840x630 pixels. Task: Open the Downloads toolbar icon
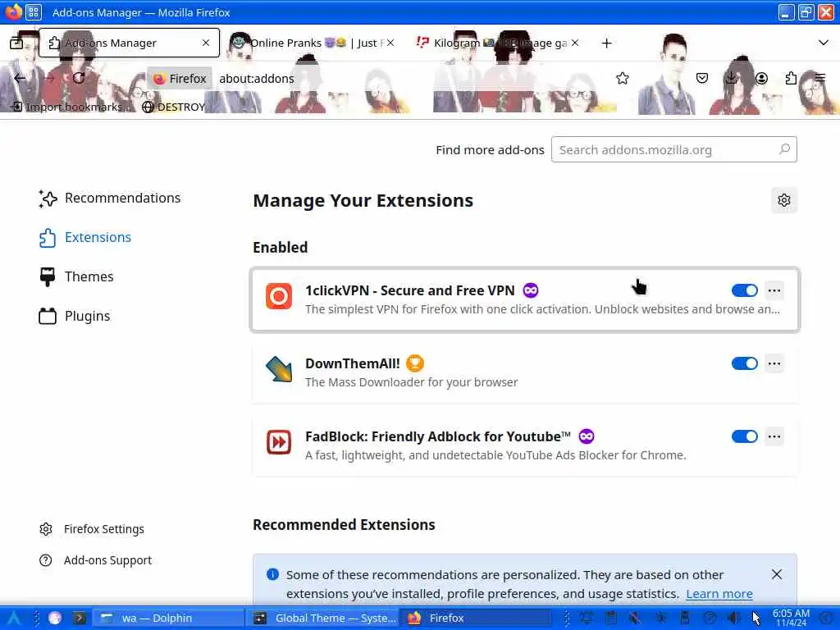click(731, 78)
